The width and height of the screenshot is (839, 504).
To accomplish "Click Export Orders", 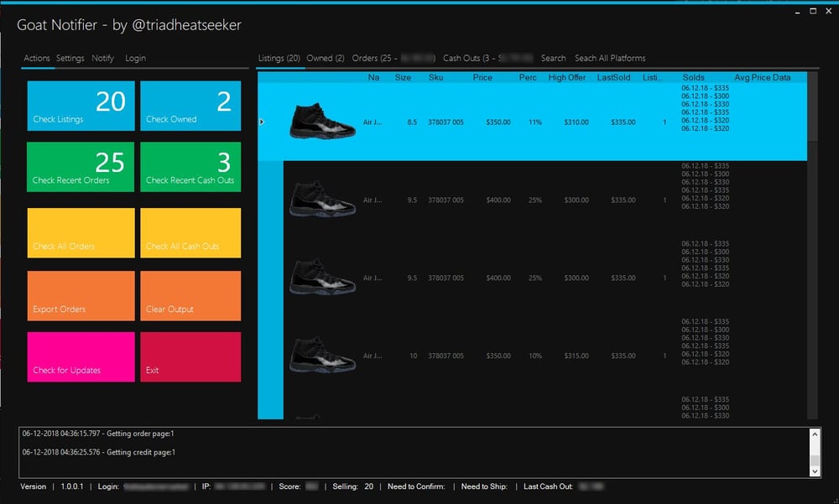I will (x=80, y=295).
